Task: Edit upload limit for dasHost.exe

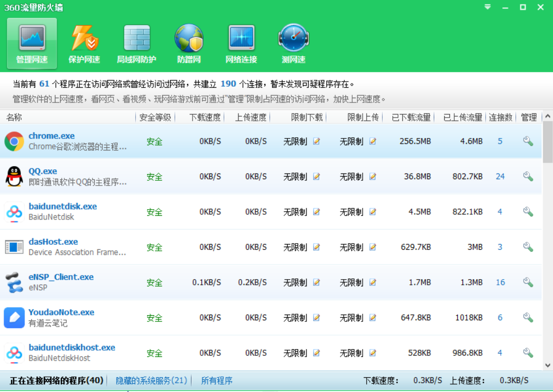Action: (x=373, y=247)
